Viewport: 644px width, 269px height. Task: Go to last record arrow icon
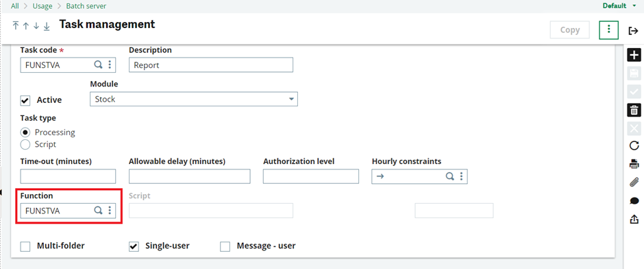point(47,26)
